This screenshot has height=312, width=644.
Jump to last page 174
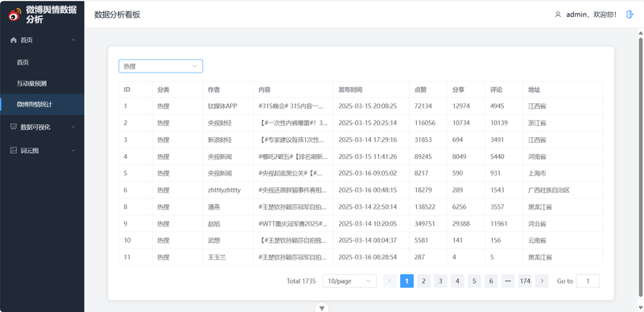tap(525, 281)
